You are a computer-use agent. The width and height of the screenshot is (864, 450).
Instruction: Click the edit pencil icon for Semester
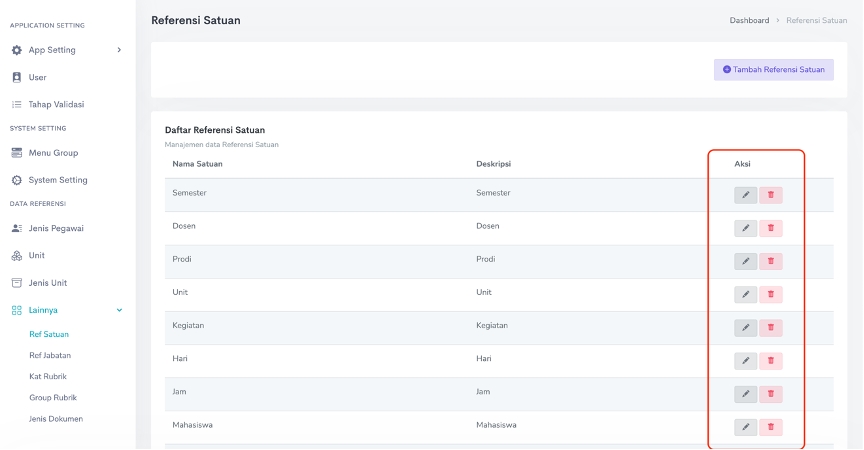click(x=745, y=195)
